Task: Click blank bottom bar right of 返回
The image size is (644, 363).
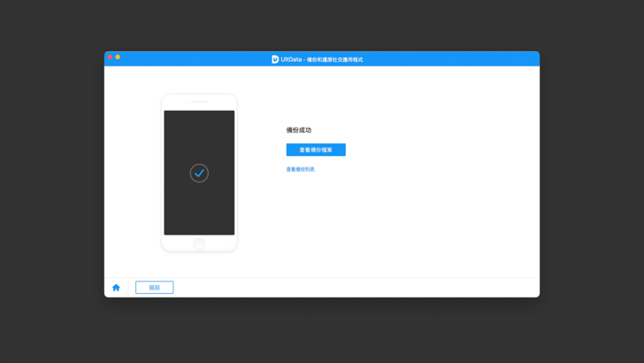Action: click(x=354, y=288)
